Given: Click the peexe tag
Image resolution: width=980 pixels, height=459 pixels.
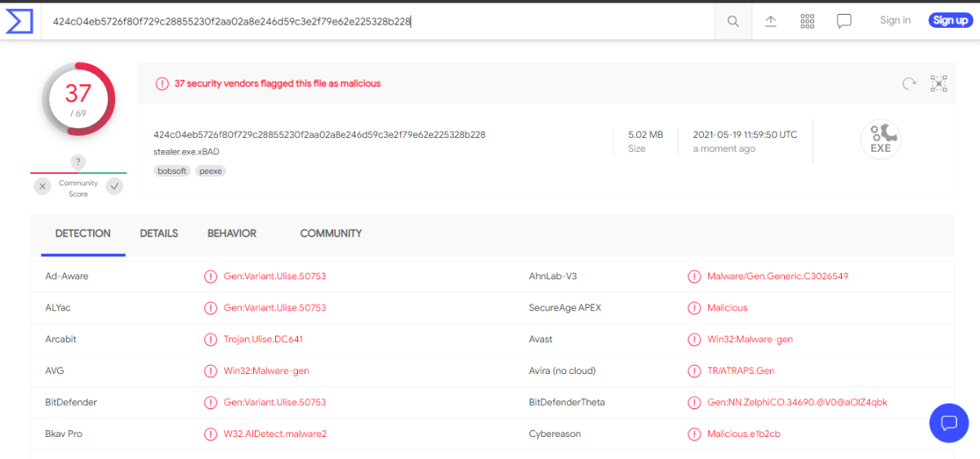Looking at the screenshot, I should [211, 172].
